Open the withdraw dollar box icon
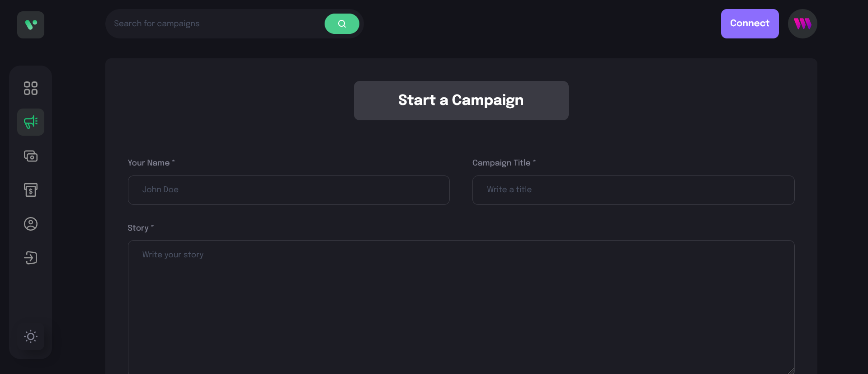The image size is (868, 374). [31, 190]
